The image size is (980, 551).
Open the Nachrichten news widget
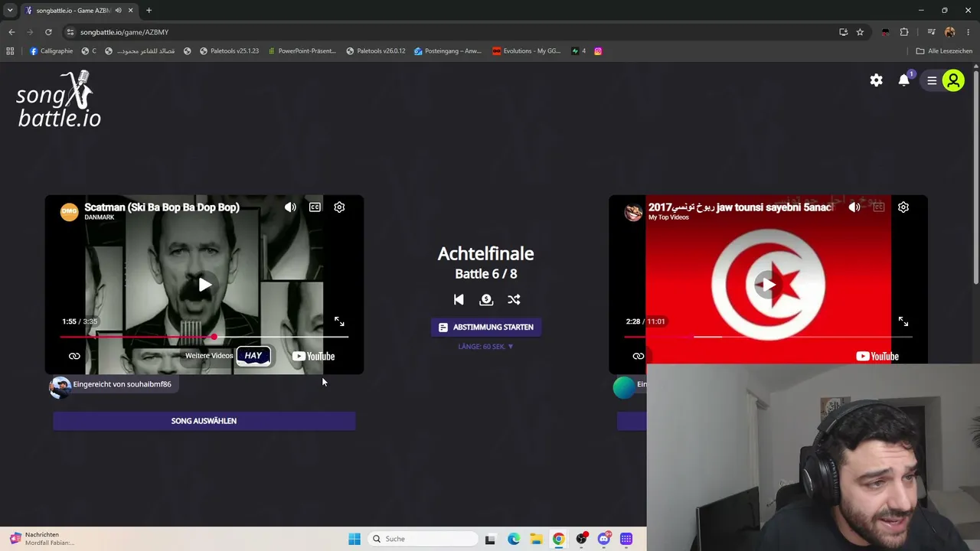[42, 539]
